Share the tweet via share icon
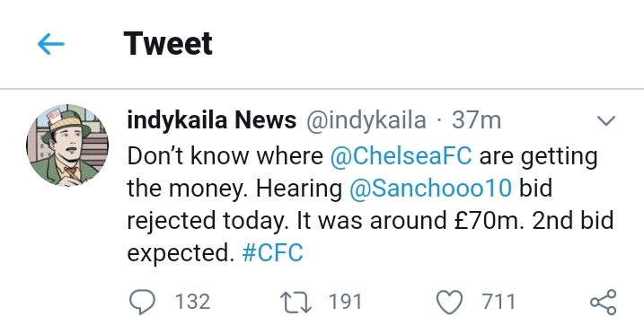 tap(604, 302)
